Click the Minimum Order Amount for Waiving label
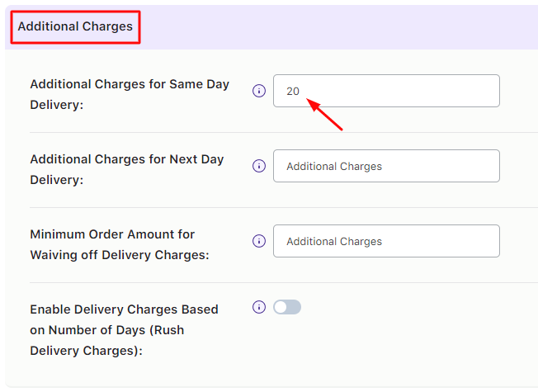Screen dimensions: 538x392 (x=119, y=244)
